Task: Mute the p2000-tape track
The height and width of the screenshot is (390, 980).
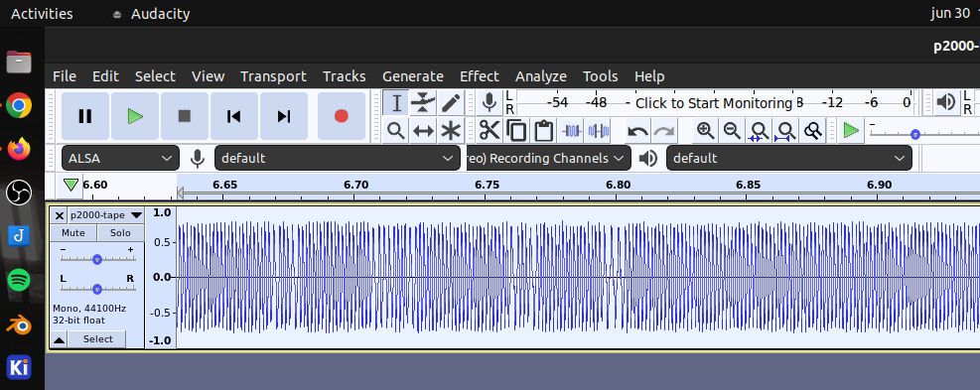Action: click(73, 232)
